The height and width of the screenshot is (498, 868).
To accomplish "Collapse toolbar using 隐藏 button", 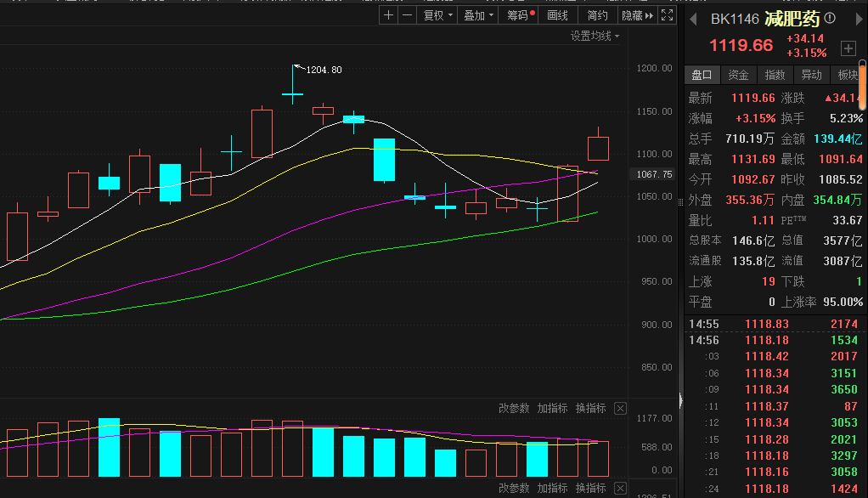I will coord(637,15).
